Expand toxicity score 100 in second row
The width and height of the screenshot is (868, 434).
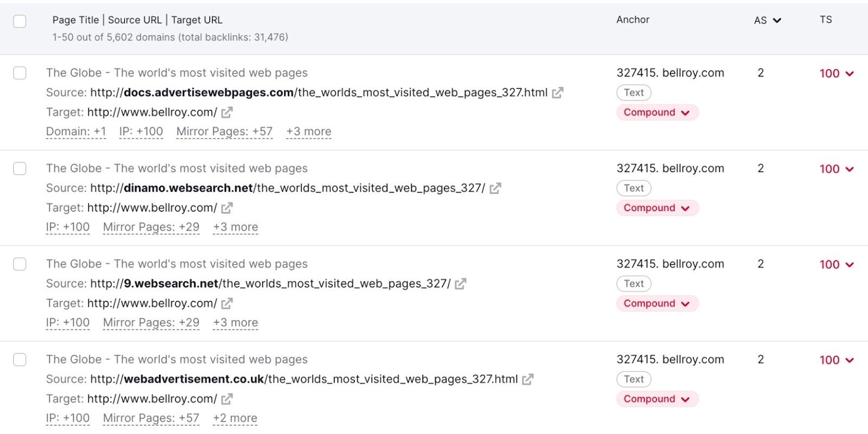pos(837,169)
